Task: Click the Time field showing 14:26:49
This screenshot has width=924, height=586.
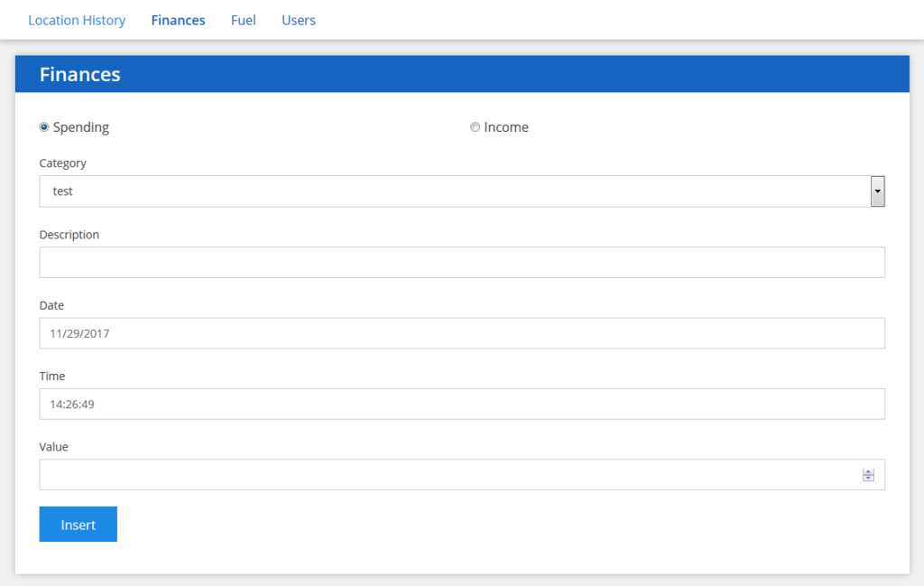Action: [x=462, y=405]
